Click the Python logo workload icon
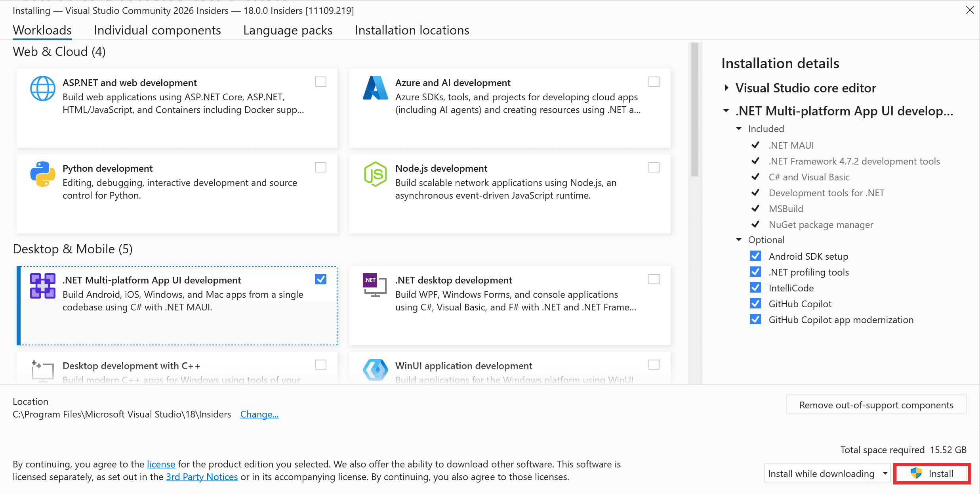 tap(43, 174)
